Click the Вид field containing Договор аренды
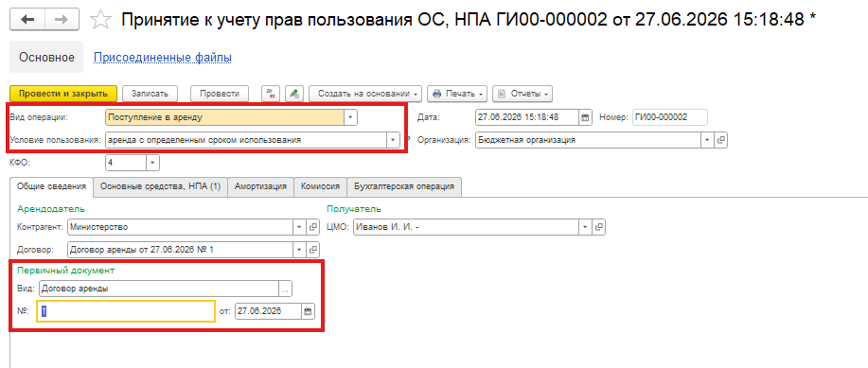The image size is (868, 368). pyautogui.click(x=159, y=289)
